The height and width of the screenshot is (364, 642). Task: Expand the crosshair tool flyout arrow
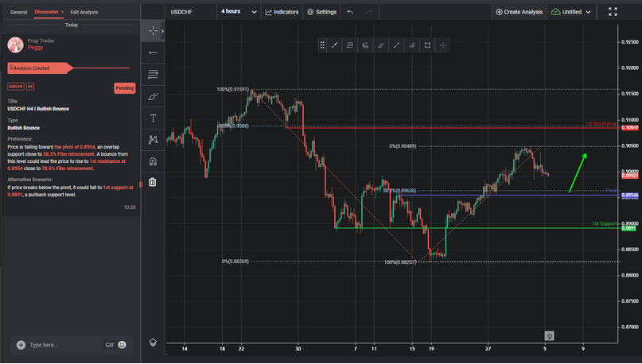pyautogui.click(x=162, y=31)
